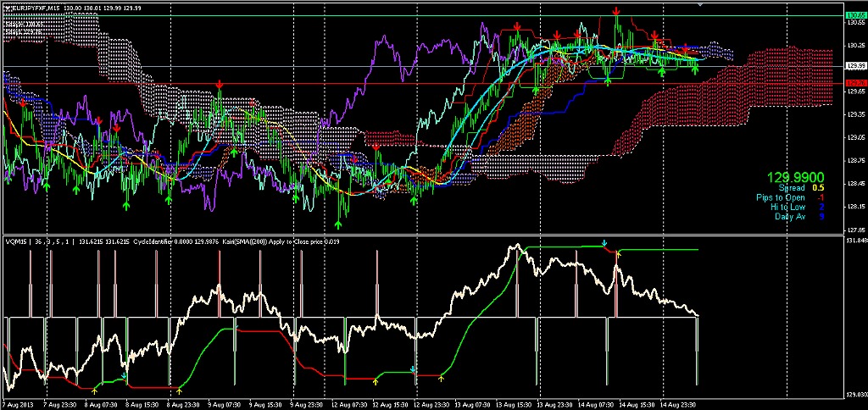Select the 14 Aug 23:30 time axis label

[x=681, y=405]
